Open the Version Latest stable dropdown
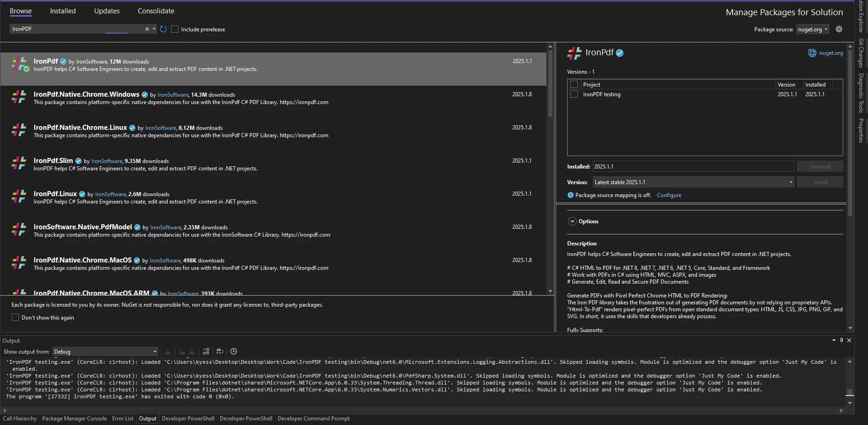The height and width of the screenshot is (425, 868). pos(694,182)
